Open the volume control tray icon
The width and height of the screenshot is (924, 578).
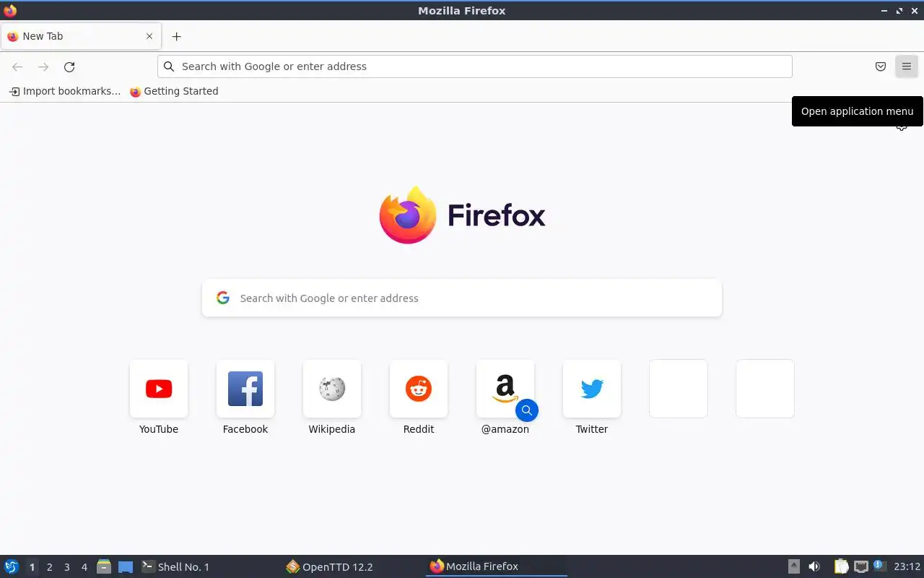pyautogui.click(x=814, y=566)
